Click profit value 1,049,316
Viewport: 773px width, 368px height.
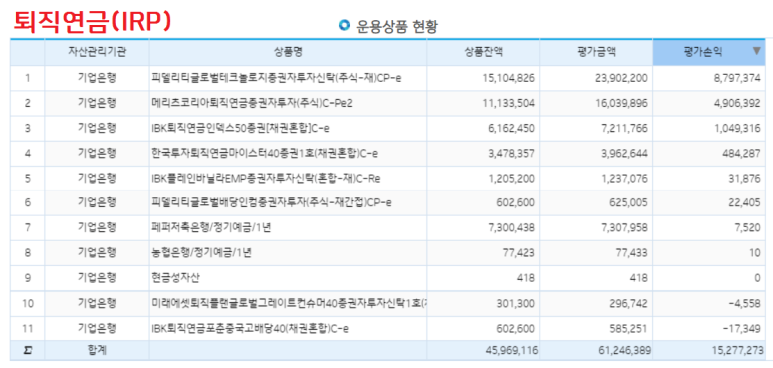click(x=738, y=128)
